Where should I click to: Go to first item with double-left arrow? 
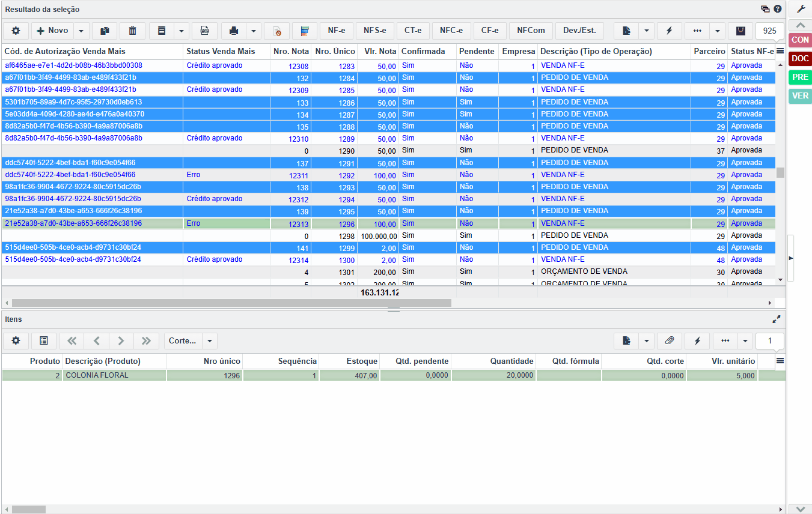click(x=72, y=340)
